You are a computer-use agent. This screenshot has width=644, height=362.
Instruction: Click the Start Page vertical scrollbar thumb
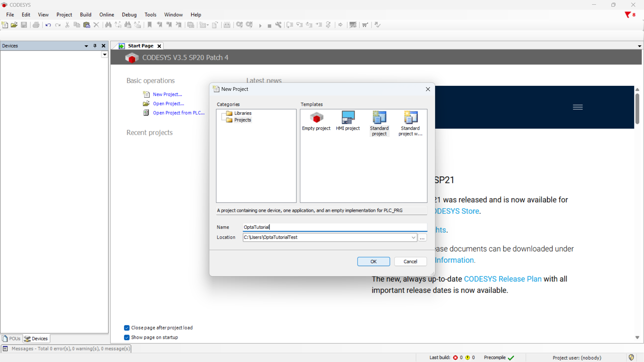tap(637, 109)
